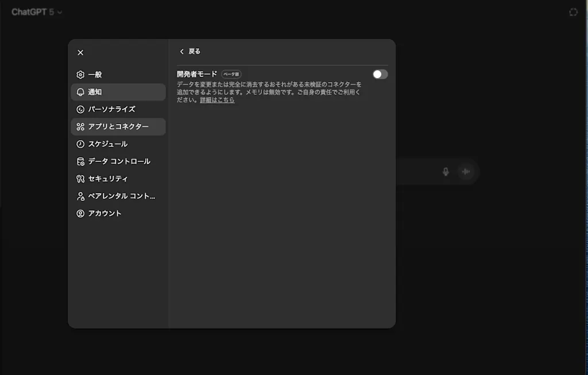Screen dimensions: 588x375
Task: Click the clock icon beside スケジュール
Action: pos(80,144)
